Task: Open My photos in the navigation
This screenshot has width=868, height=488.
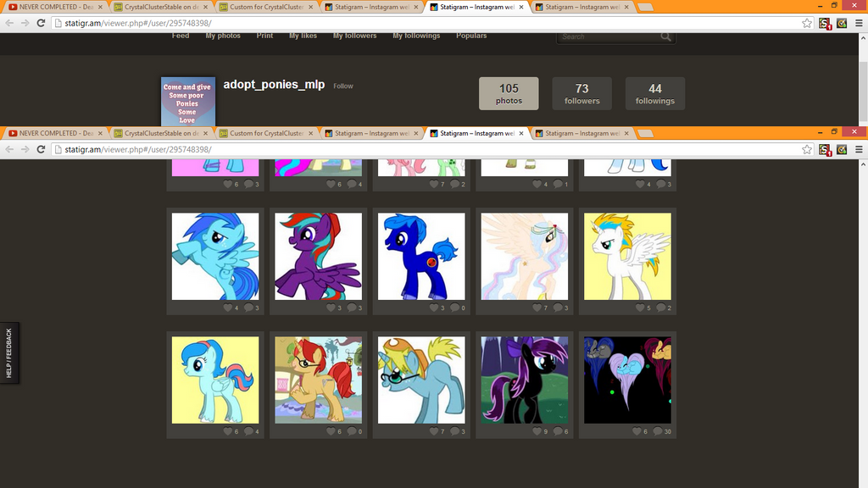Action: click(223, 36)
